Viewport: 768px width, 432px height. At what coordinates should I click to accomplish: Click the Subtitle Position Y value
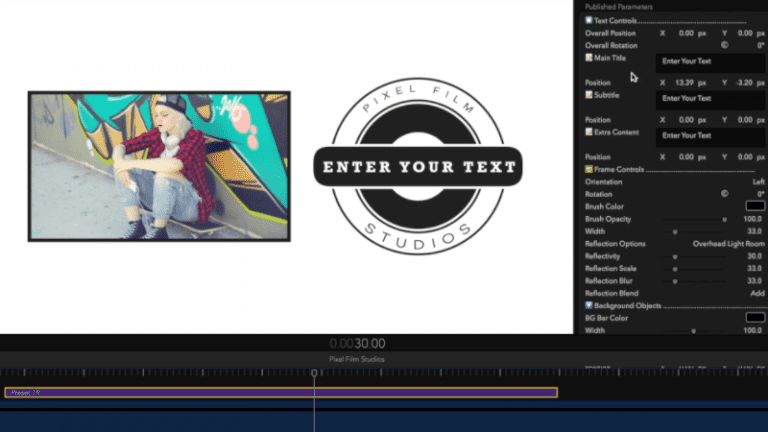tap(745, 120)
